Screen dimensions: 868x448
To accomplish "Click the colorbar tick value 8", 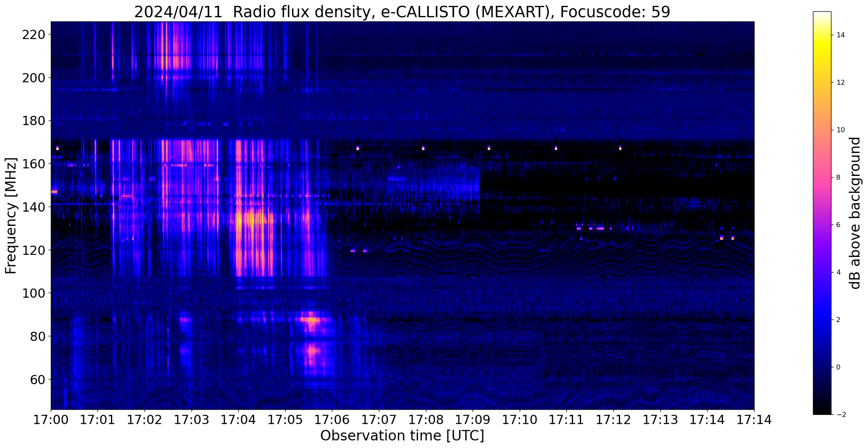I will [839, 178].
